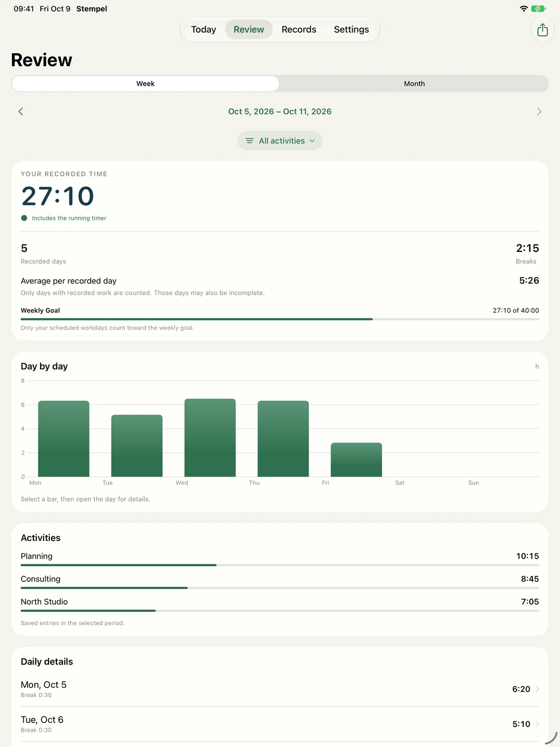The width and height of the screenshot is (560, 747).
Task: Select the Monday bar in chart
Action: coord(63,439)
